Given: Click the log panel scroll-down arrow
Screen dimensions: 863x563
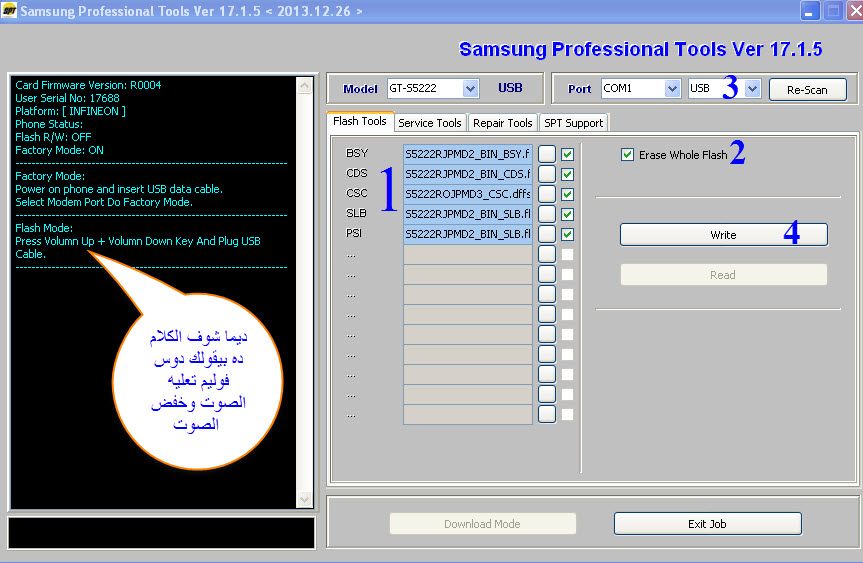Looking at the screenshot, I should click(304, 499).
